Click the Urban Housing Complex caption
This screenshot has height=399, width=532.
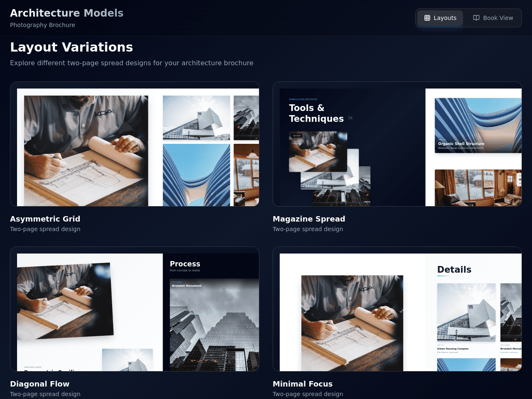click(x=453, y=349)
